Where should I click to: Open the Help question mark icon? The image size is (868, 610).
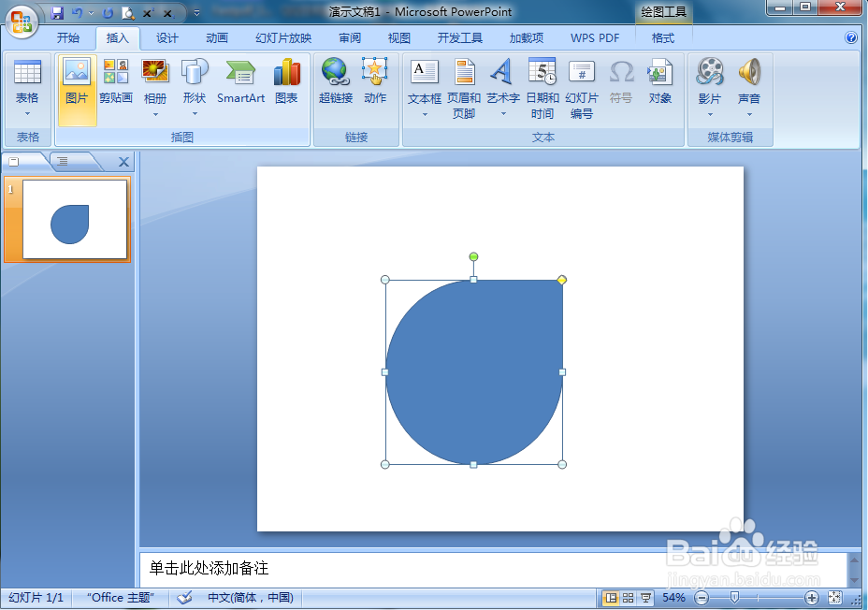pyautogui.click(x=851, y=37)
